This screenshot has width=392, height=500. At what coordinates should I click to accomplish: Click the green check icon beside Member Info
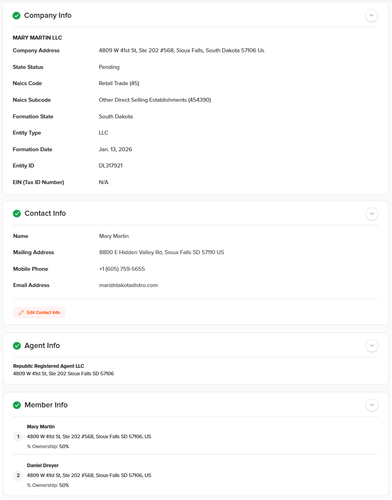point(17,405)
